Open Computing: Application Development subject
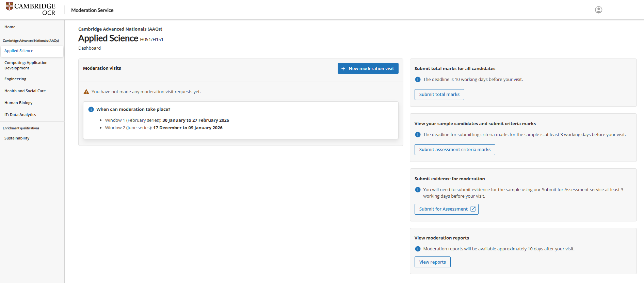This screenshot has width=644, height=283. point(26,65)
